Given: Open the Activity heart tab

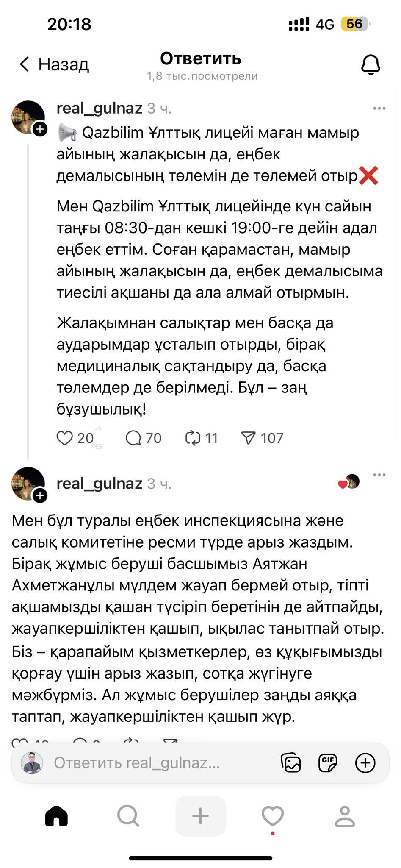Looking at the screenshot, I should 273,815.
